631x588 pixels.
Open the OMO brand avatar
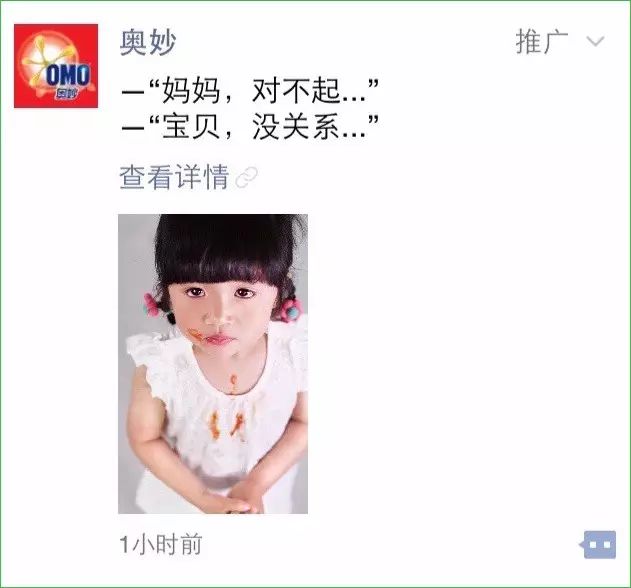[56, 66]
